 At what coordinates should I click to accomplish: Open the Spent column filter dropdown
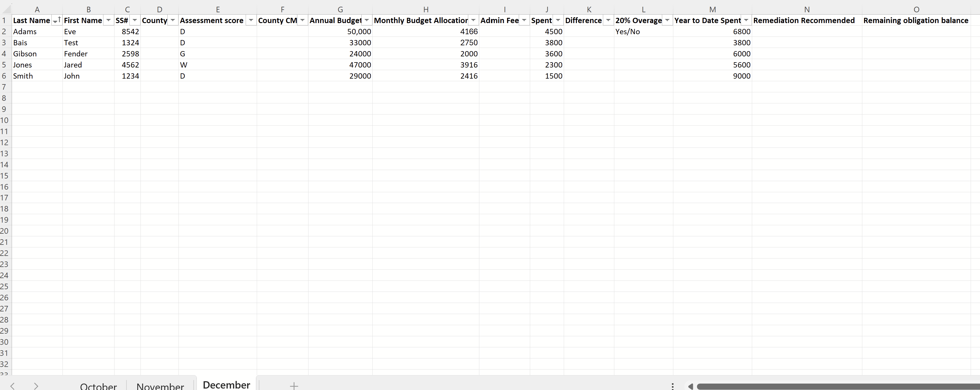(x=558, y=20)
